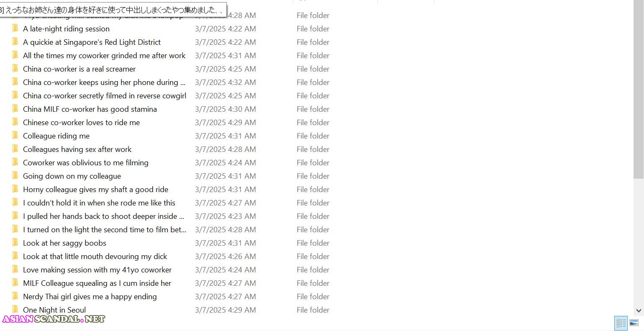The width and height of the screenshot is (644, 331).
Task: Select folder icon for 'Coworker was oblivious to me filming'
Action: pos(15,162)
